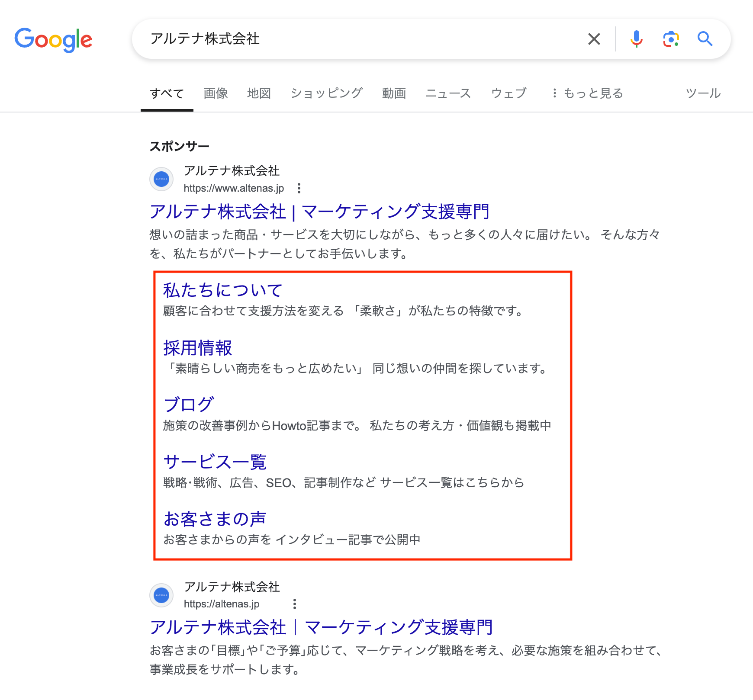Switch to the ニュース tab
Screen dimensions: 753x700
[x=448, y=93]
